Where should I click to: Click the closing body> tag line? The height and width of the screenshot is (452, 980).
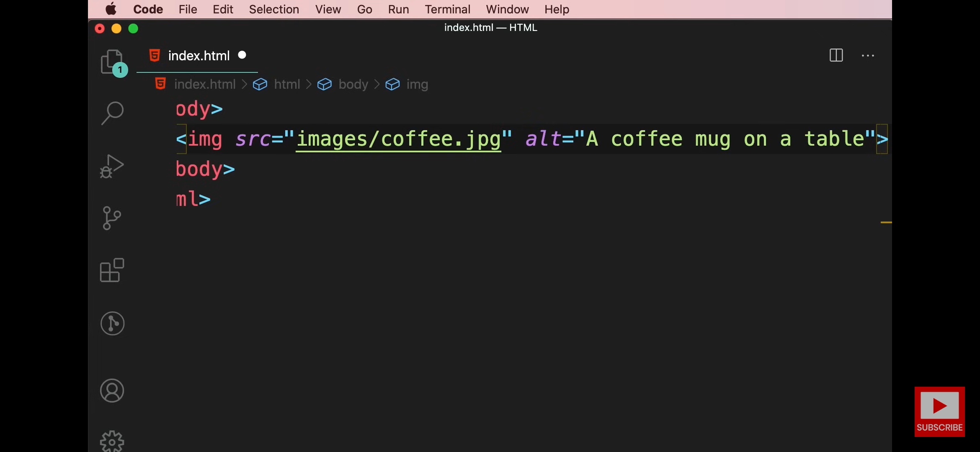(x=205, y=169)
